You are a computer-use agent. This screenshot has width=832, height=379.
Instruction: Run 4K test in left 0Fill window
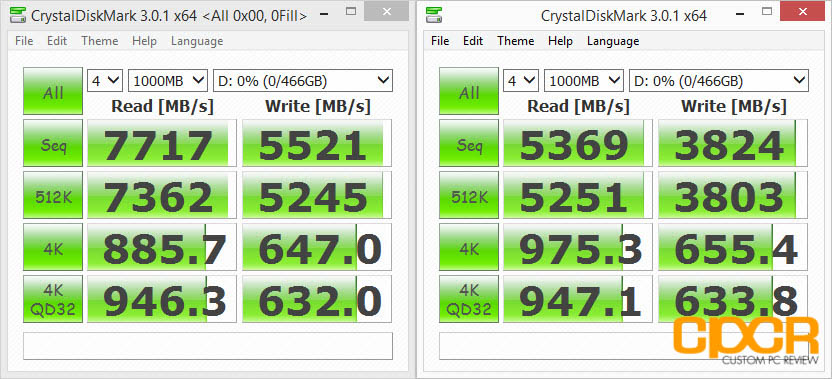53,247
